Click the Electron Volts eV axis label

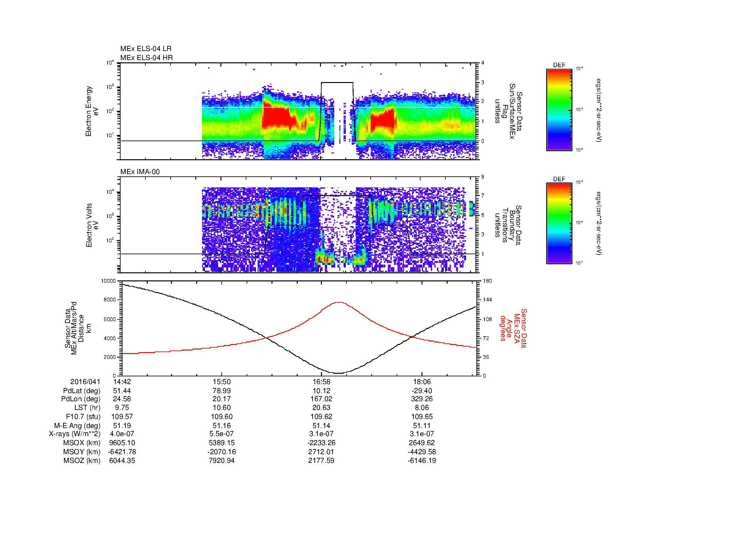click(x=92, y=225)
